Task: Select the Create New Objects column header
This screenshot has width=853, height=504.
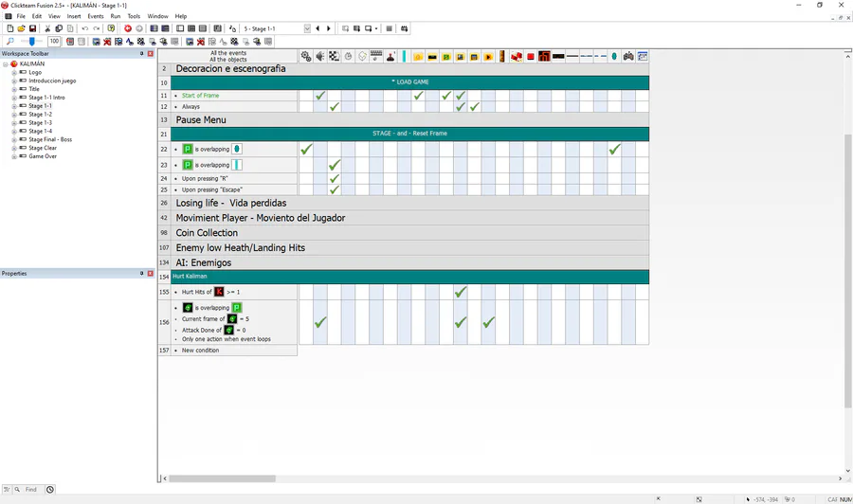Action: click(362, 56)
